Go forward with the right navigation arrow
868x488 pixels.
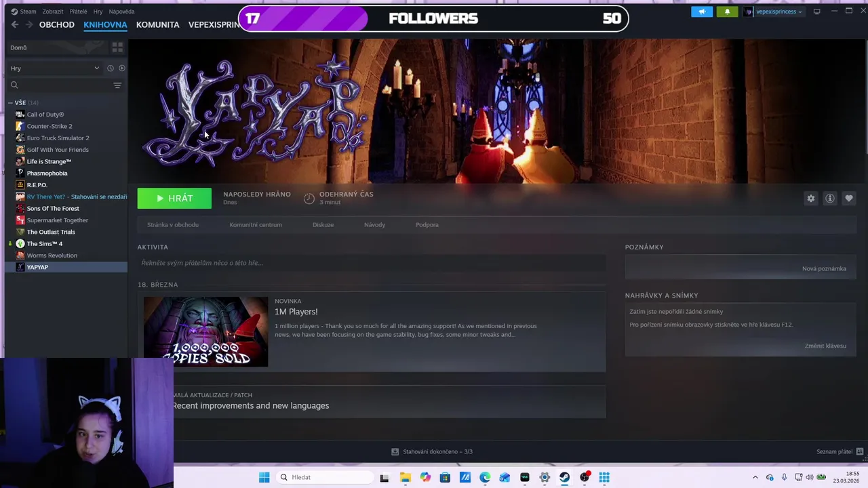point(29,24)
